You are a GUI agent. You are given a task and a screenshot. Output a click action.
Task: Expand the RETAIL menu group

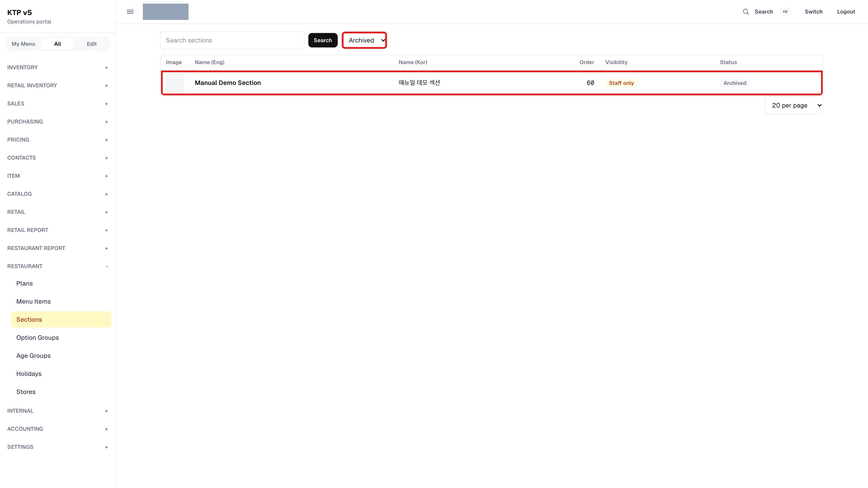(x=58, y=212)
